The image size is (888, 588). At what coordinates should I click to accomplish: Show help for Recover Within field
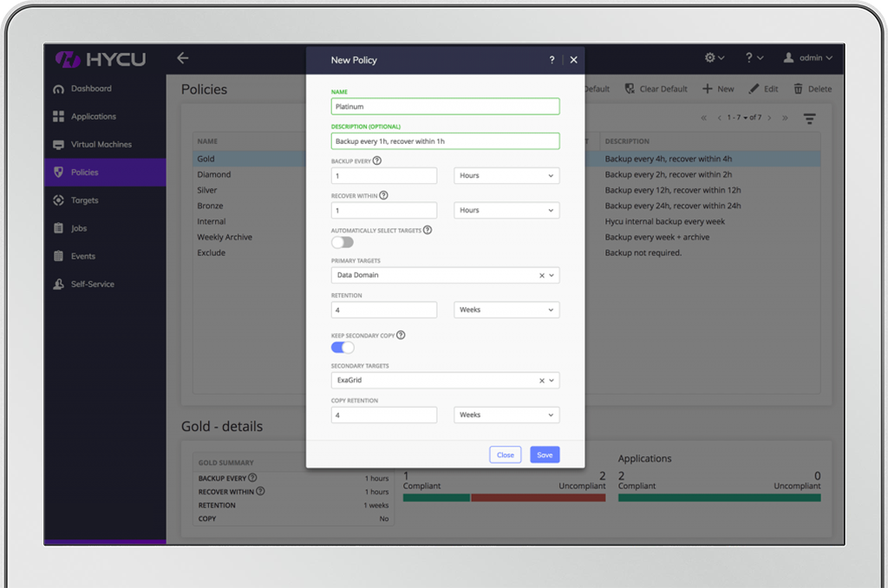[x=383, y=195]
